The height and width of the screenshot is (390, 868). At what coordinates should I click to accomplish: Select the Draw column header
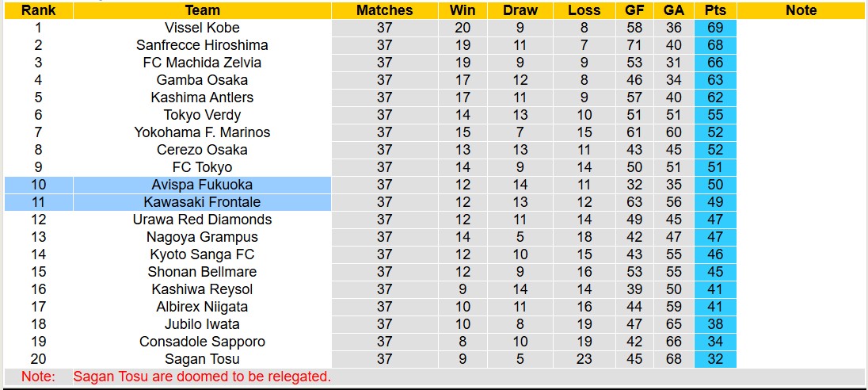click(520, 10)
